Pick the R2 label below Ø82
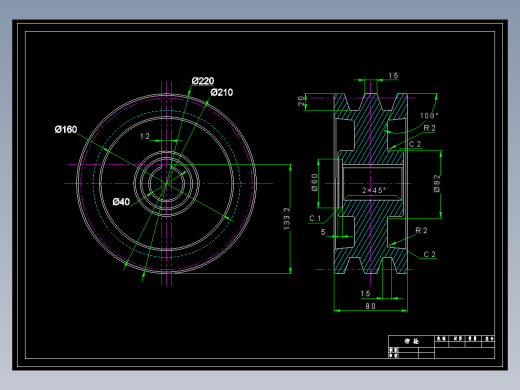 pyautogui.click(x=421, y=230)
